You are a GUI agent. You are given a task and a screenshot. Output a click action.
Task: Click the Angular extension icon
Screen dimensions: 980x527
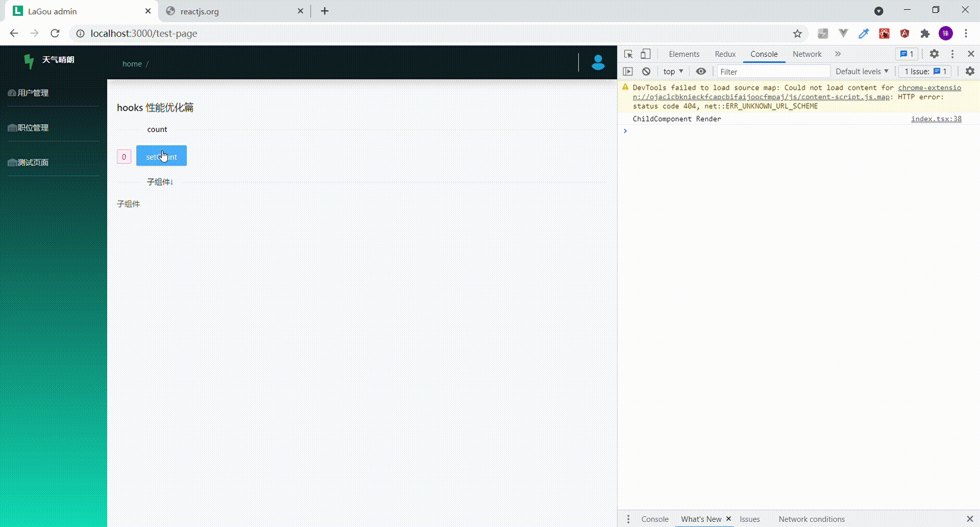point(904,34)
